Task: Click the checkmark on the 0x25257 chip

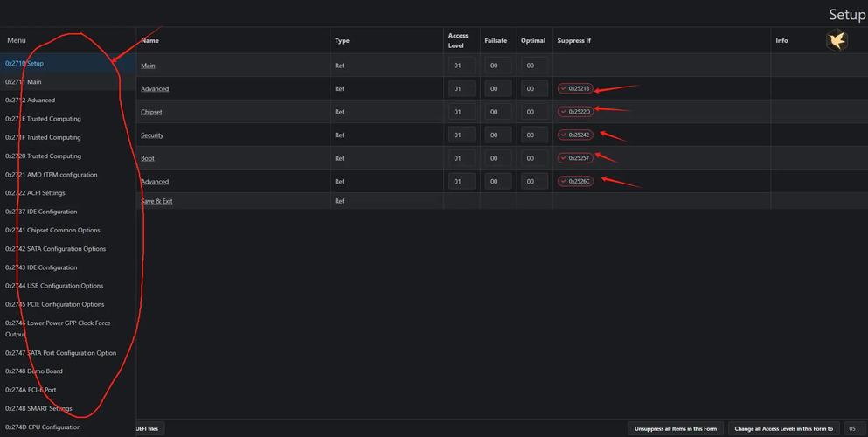Action: [x=564, y=158]
